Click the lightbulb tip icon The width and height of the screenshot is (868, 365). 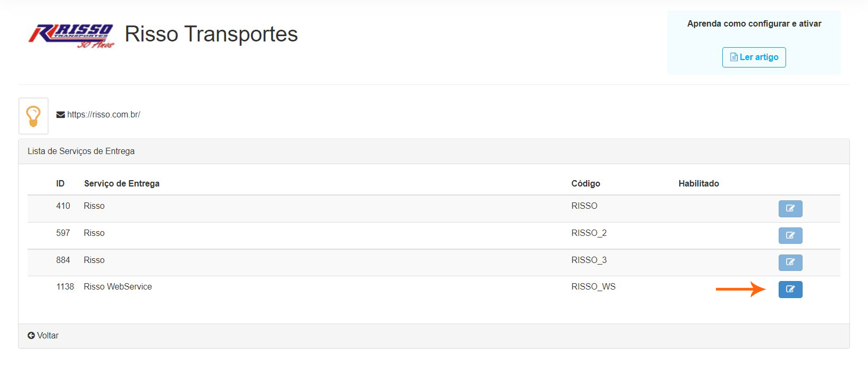point(34,116)
